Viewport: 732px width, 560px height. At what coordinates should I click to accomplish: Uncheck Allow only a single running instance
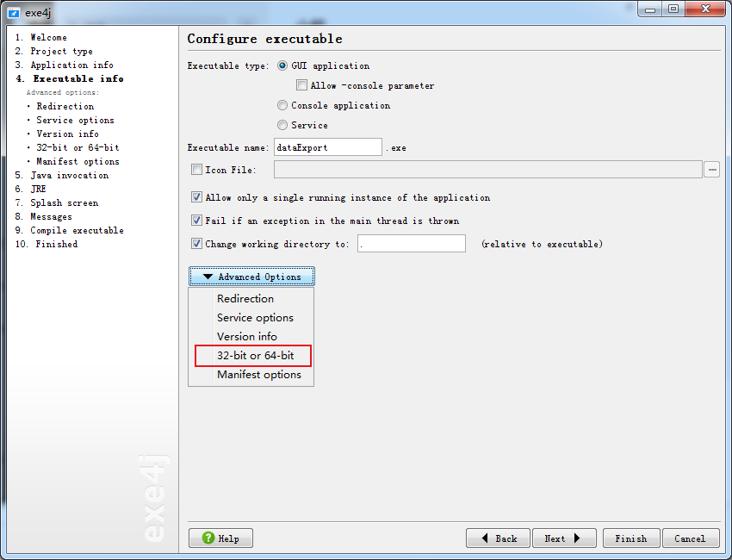(x=196, y=197)
